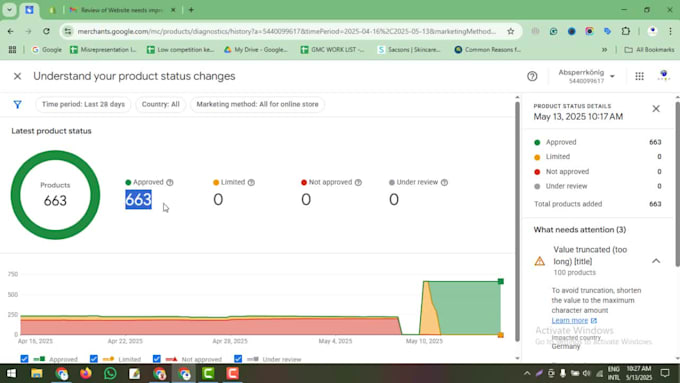Image resolution: width=680 pixels, height=383 pixels.
Task: Open the red Camtasia taskbar app
Action: (x=232, y=373)
